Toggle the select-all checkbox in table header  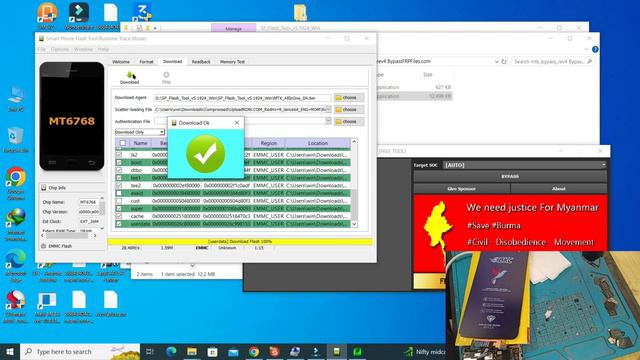coord(122,143)
